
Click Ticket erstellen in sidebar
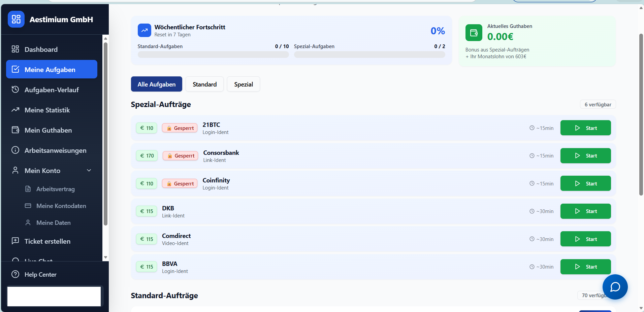[x=52, y=241]
